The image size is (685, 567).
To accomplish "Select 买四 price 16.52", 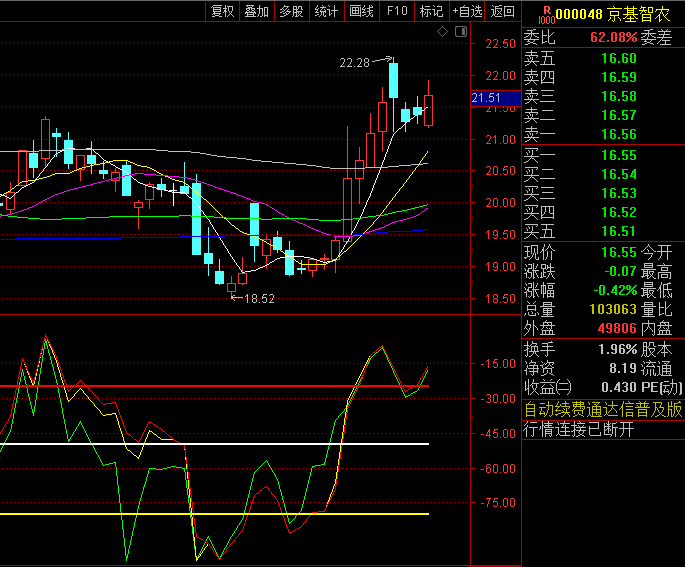I will click(x=619, y=212).
